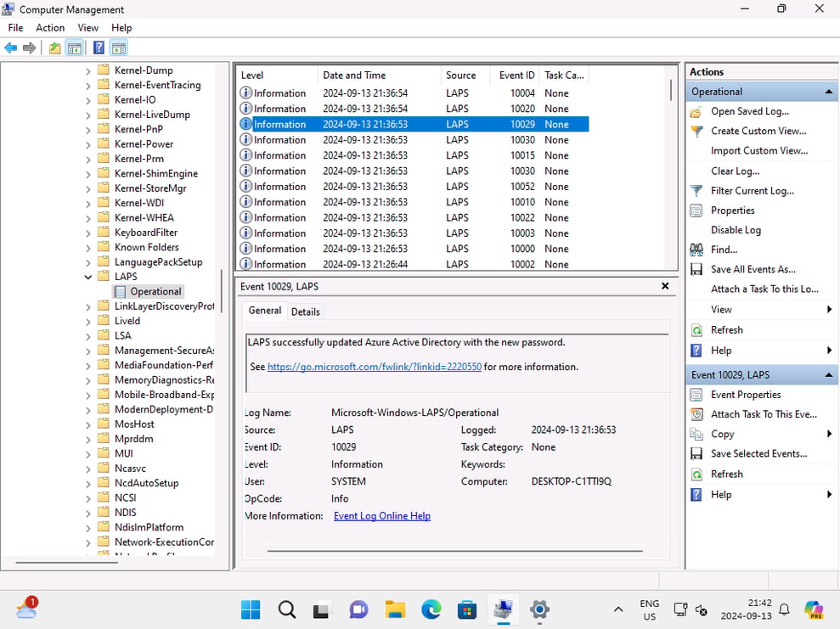Click the Open Saved Log folder icon

[696, 112]
